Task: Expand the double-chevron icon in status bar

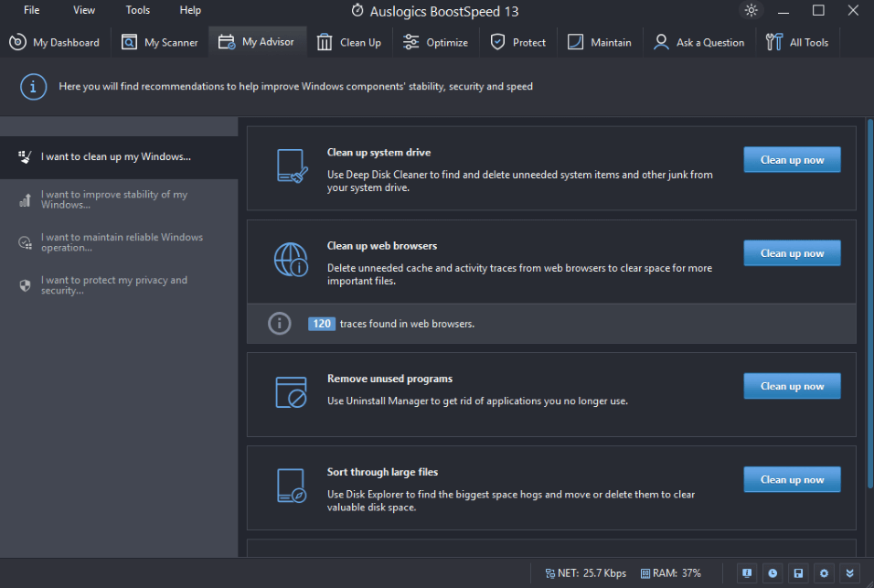Action: pyautogui.click(x=849, y=573)
